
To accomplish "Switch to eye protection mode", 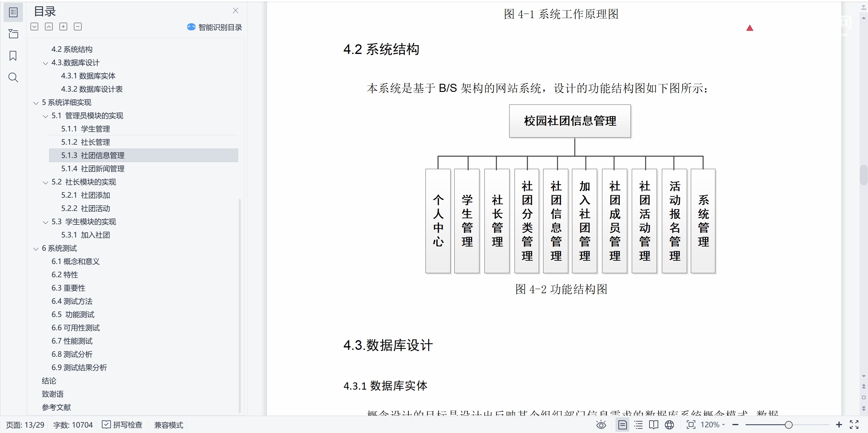I will (601, 425).
